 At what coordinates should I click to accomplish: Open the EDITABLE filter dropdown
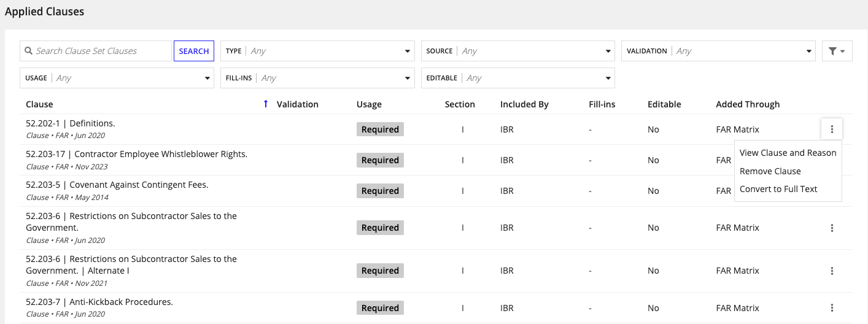tap(518, 78)
